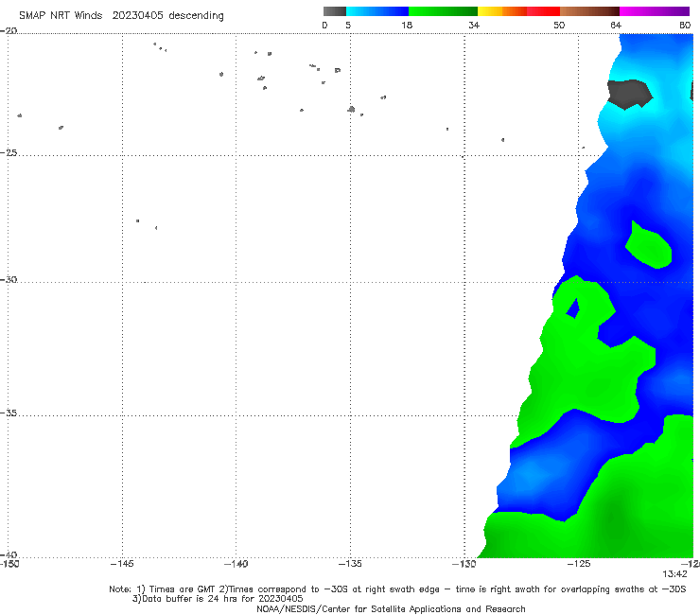The width and height of the screenshot is (700, 615).
Task: Click the word 'descending' in the title
Action: coord(196,16)
